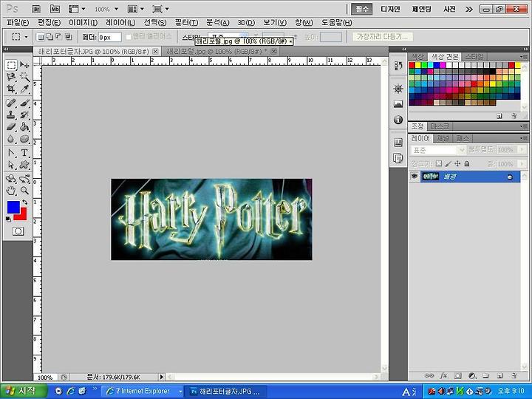
Task: Select the Sponge tool
Action: point(24,139)
